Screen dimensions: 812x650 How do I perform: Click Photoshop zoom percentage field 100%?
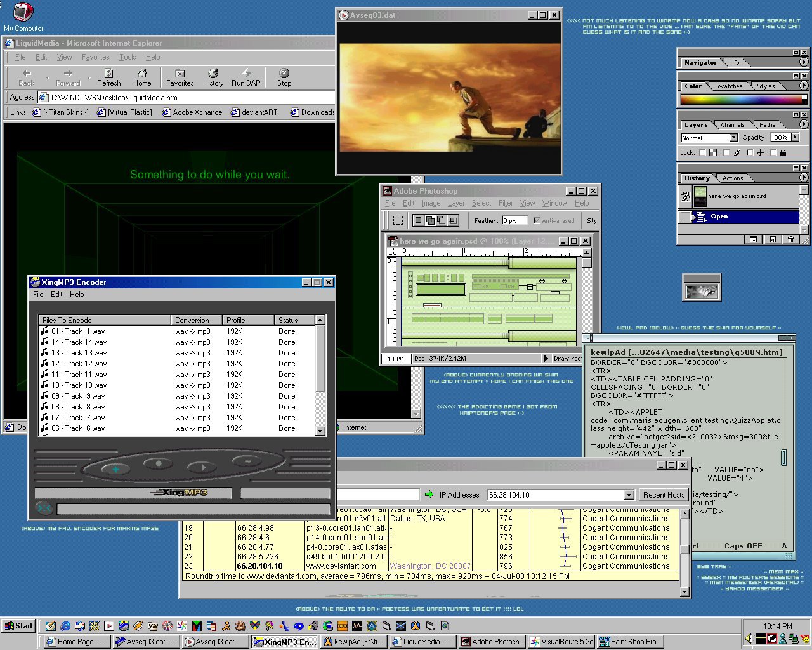pyautogui.click(x=395, y=359)
